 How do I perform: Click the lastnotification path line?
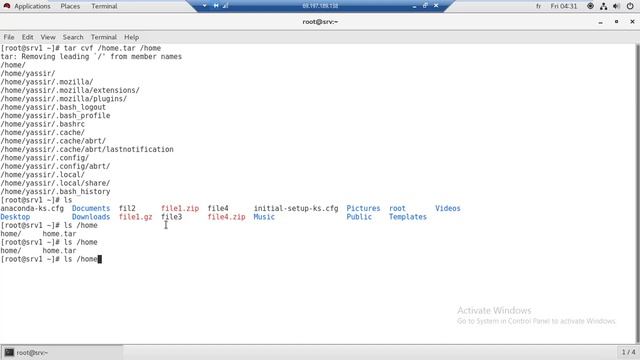(x=87, y=149)
